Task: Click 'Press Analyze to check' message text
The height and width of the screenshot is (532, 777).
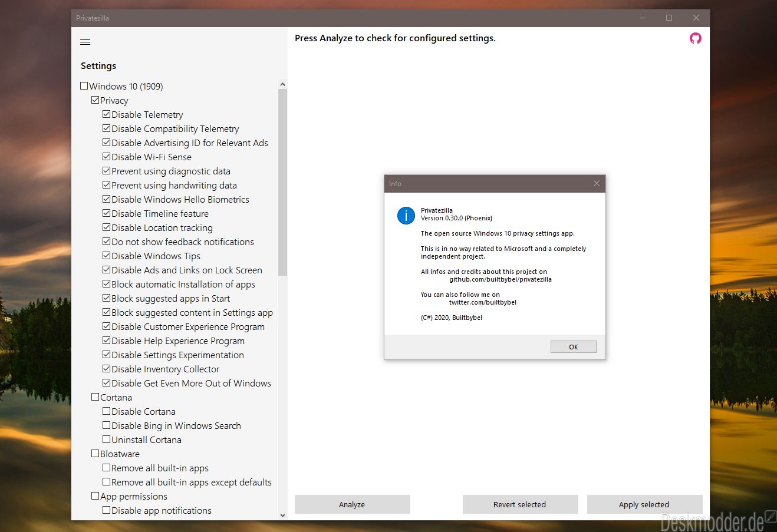Action: click(395, 38)
